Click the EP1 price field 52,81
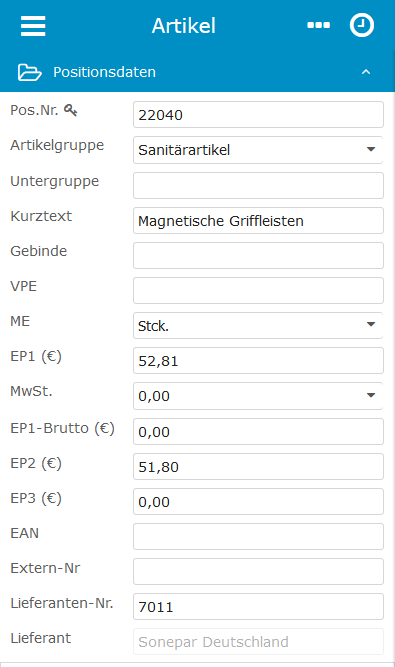The height and width of the screenshot is (667, 395). click(x=258, y=361)
